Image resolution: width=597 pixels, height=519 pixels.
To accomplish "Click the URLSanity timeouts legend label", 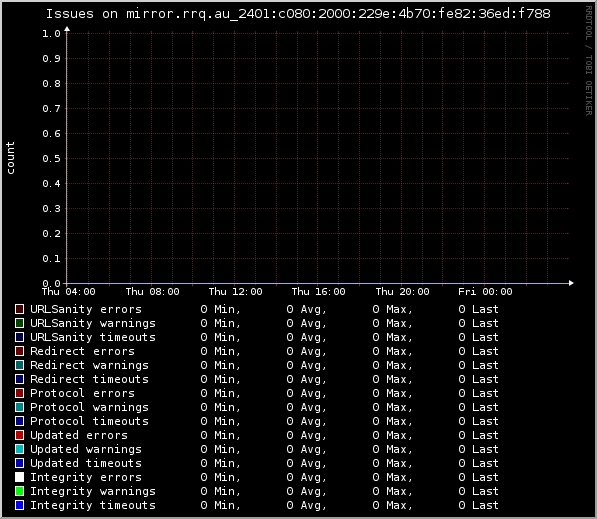I will click(x=93, y=337).
